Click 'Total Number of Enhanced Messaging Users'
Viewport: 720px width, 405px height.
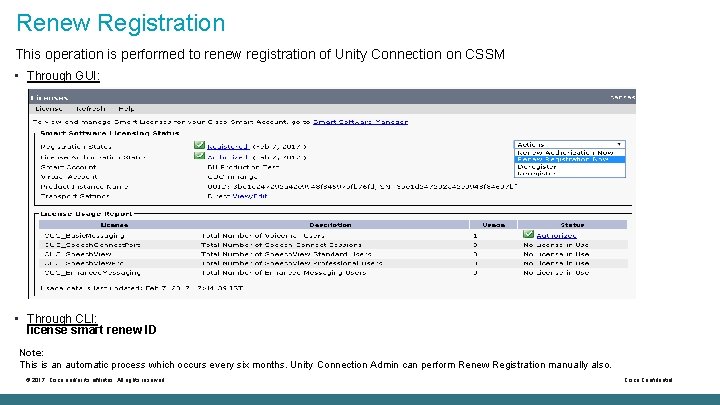[x=283, y=273]
